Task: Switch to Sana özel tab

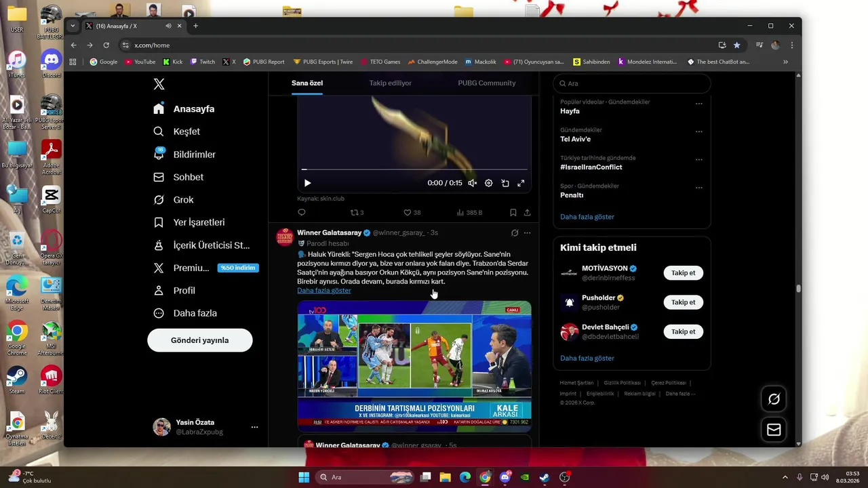Action: pos(307,83)
